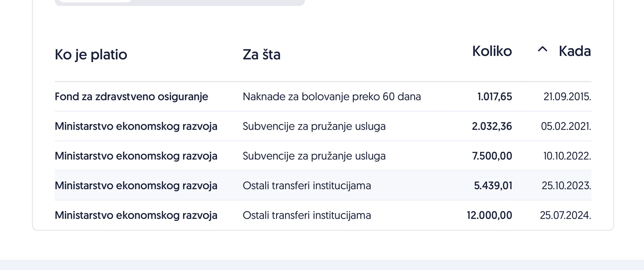
Task: Click 'Naknade za bolovanje preko 60 dana'
Action: tap(332, 97)
